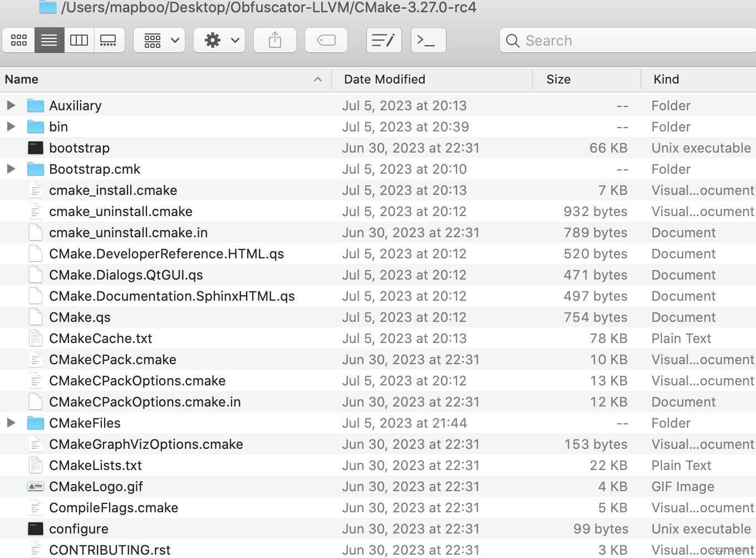
Task: Click the CMake.qs file name
Action: pos(80,317)
